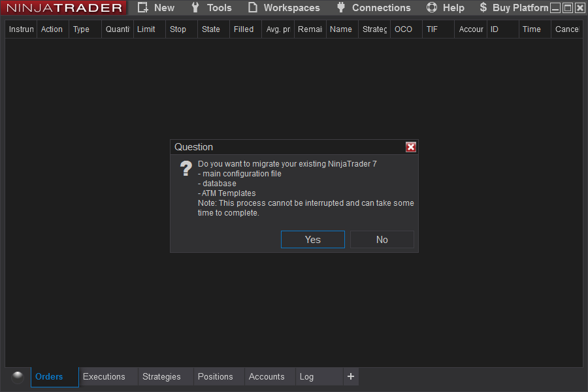Screen dimensions: 588x392
Task: Switch to the Positions tab
Action: [x=215, y=376]
